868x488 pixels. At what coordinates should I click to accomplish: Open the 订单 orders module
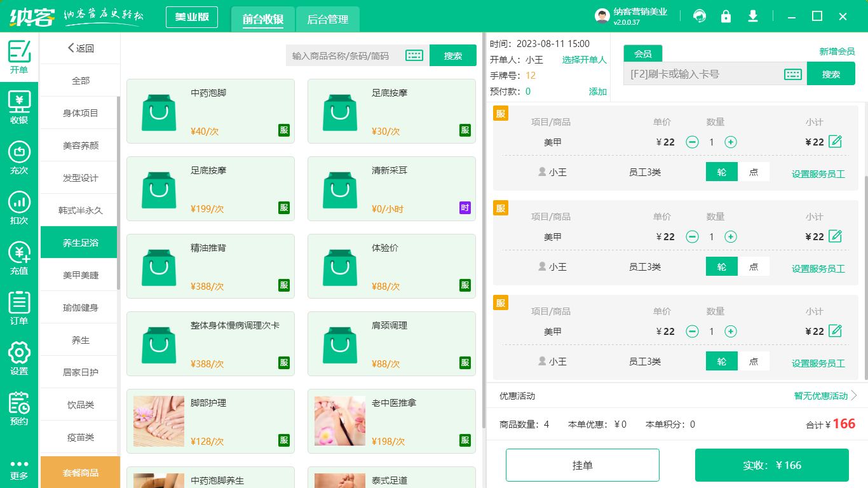(18, 307)
